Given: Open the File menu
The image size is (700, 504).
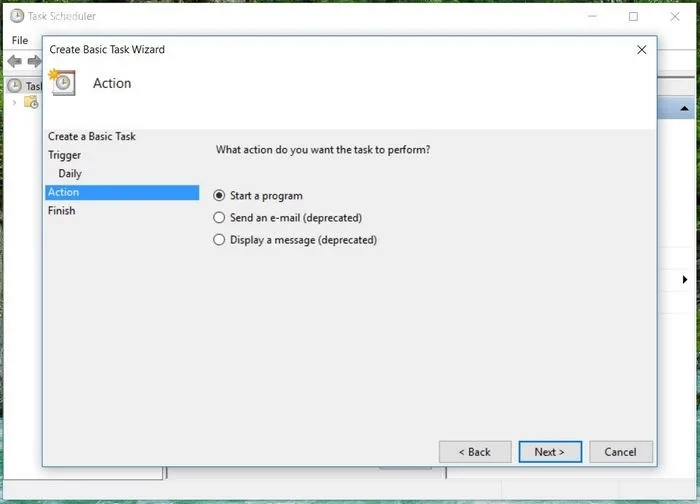Looking at the screenshot, I should tap(20, 40).
